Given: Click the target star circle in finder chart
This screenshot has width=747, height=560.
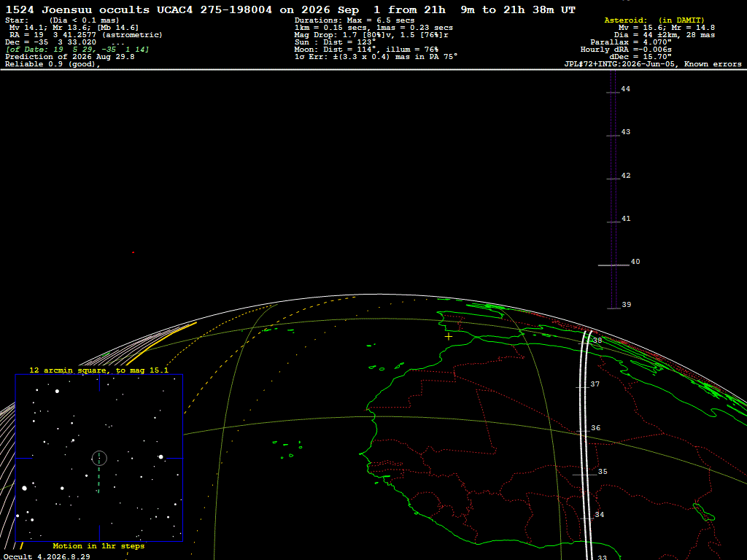Looking at the screenshot, I should 99,459.
